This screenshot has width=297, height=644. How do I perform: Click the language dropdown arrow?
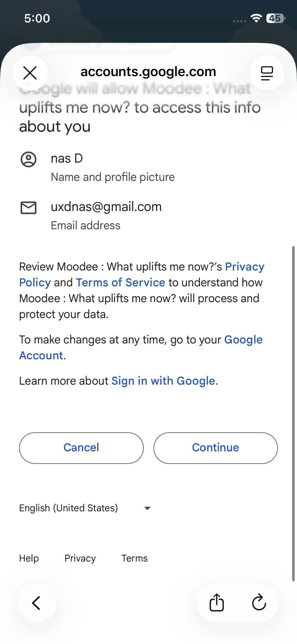[147, 508]
